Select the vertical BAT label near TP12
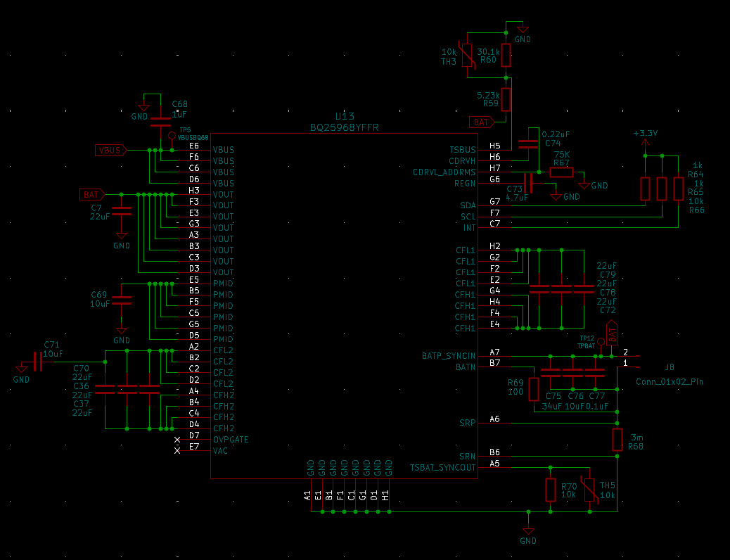 [x=612, y=333]
